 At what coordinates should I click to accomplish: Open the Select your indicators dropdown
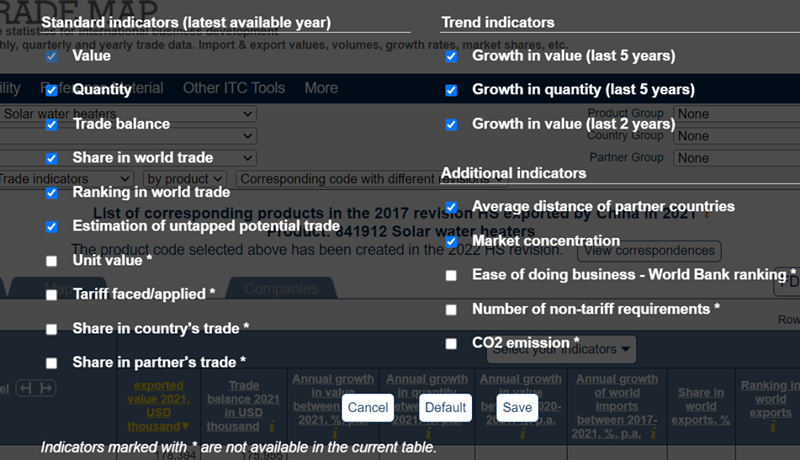(562, 349)
